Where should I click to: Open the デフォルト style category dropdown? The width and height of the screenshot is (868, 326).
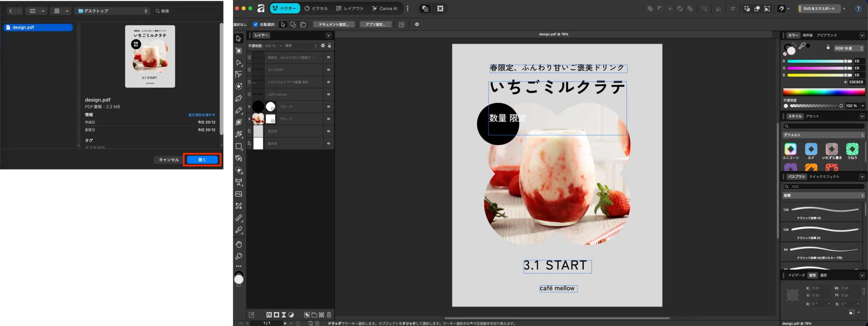824,135
